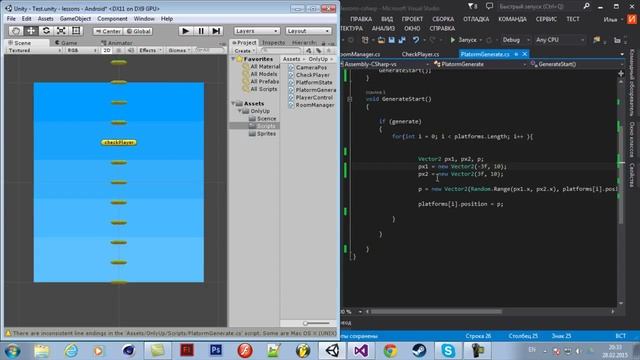
Task: Select All Prefabs in Favorites
Action: (261, 82)
